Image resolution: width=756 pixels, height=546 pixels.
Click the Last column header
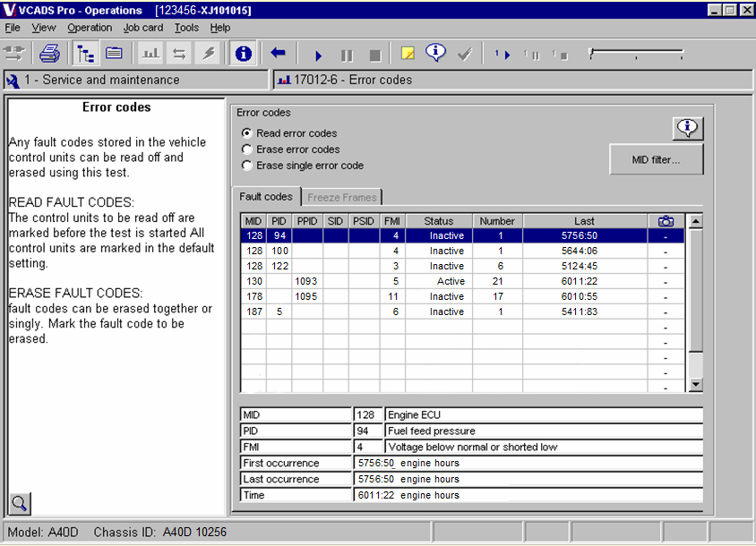pyautogui.click(x=584, y=221)
